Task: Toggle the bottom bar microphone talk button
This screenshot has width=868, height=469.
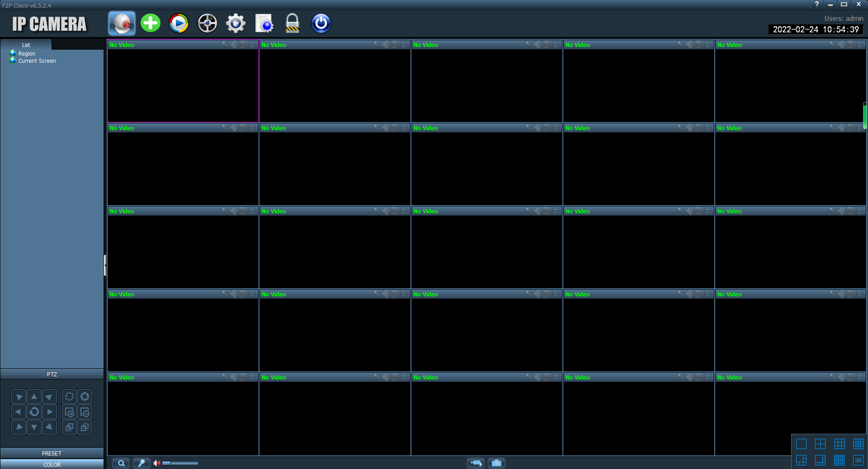Action: tap(142, 463)
